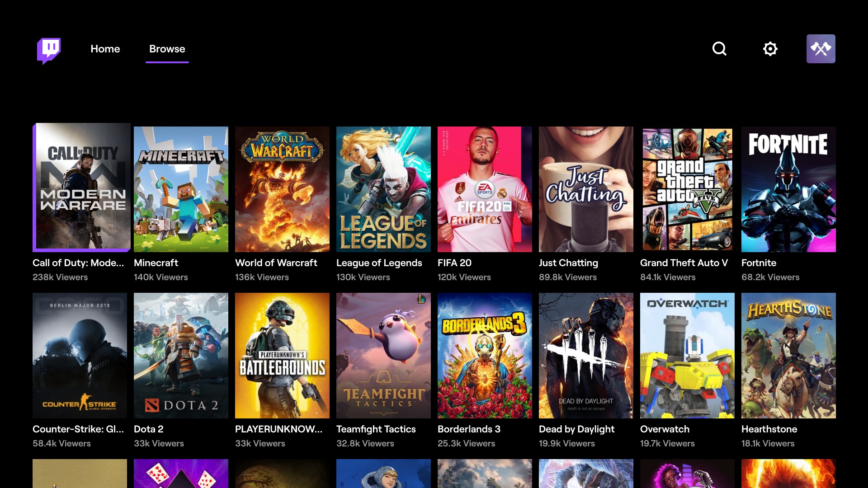Open the user profile avatar icon
Image resolution: width=868 pixels, height=488 pixels.
pyautogui.click(x=821, y=49)
